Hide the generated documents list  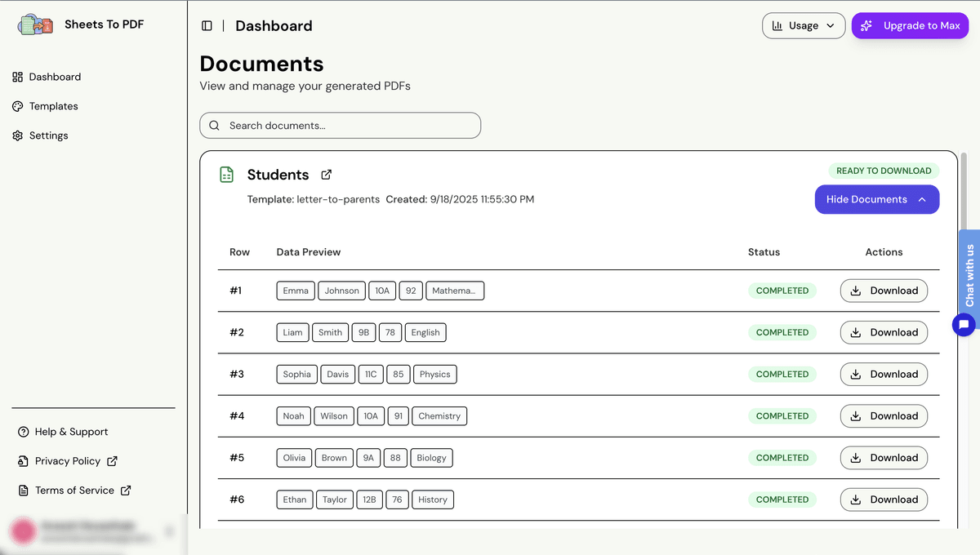(x=876, y=199)
